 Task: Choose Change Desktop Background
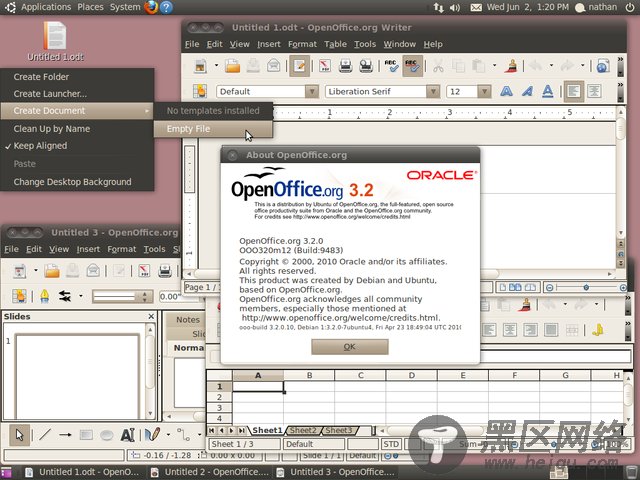pyautogui.click(x=77, y=182)
